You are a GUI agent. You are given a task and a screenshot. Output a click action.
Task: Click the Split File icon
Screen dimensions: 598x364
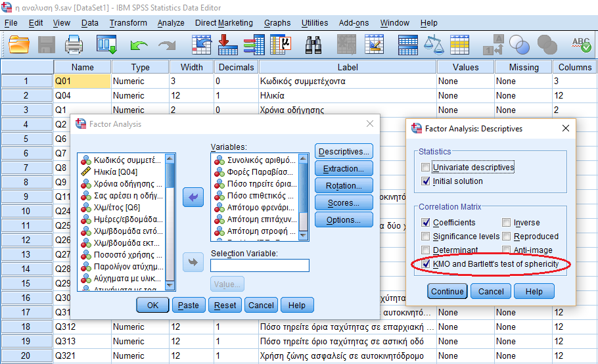407,45
